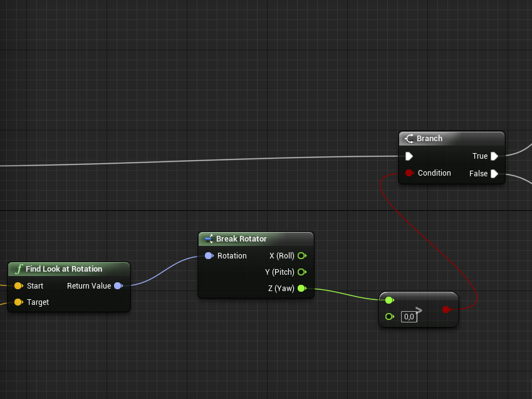The image size is (532, 399).
Task: Click the Condition label text
Action: click(434, 173)
